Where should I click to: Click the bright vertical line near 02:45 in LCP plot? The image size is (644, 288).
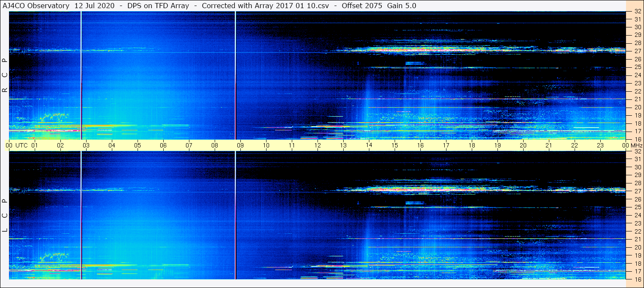coord(81,216)
